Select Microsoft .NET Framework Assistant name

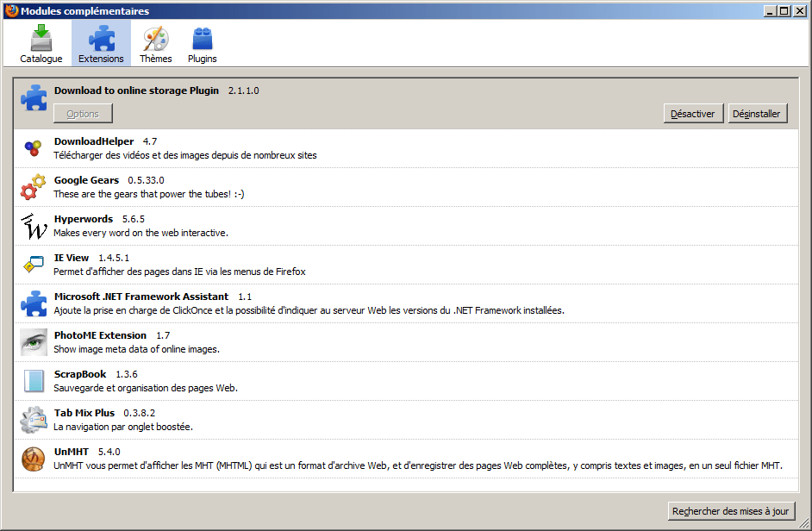[x=141, y=297]
